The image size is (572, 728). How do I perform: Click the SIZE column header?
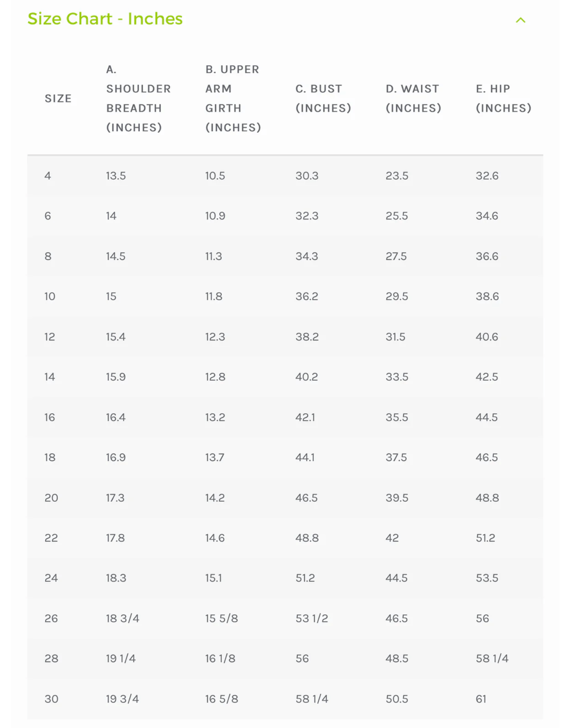[x=58, y=99]
